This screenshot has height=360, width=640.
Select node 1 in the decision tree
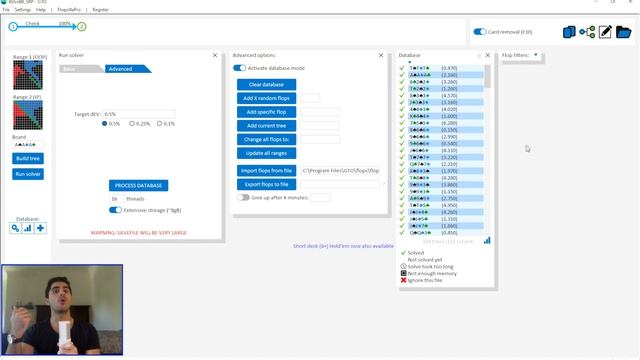pos(13,27)
